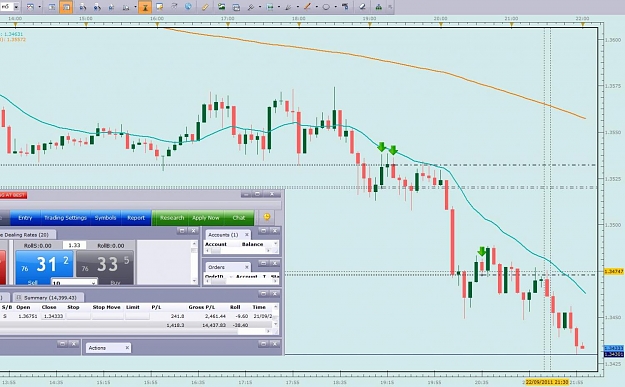
Task: Click the yellow time marker at 20:00
Action: click(x=441, y=25)
